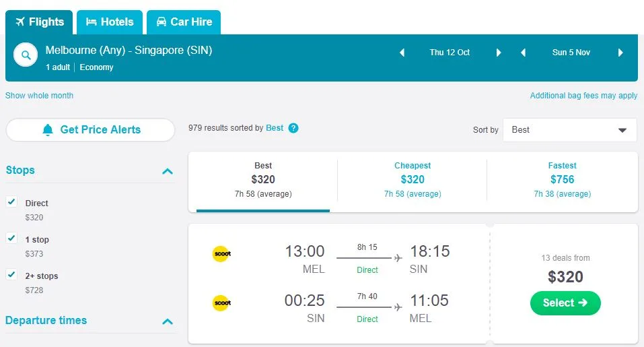
Task: Go to next departure date arrow
Action: 499,53
